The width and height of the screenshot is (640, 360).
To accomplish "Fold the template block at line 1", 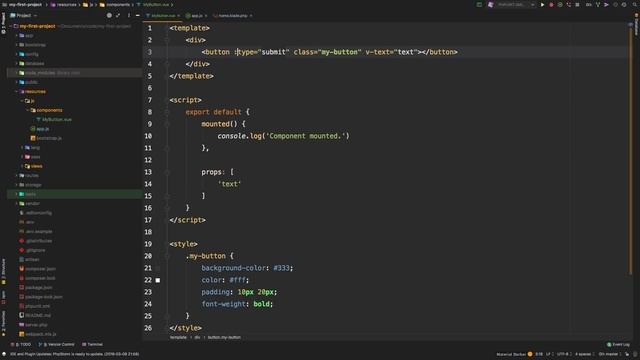I will pyautogui.click(x=167, y=28).
